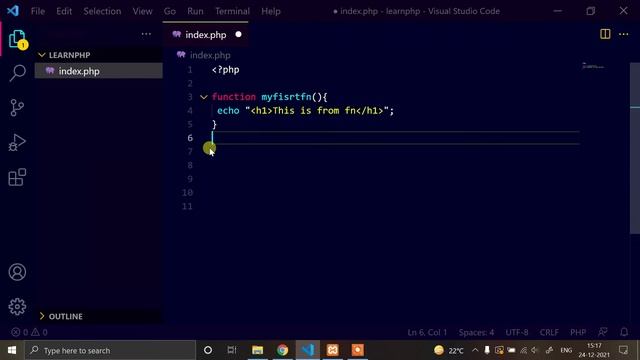Viewport: 640px width, 360px height.
Task: Open Explorer panel Views and More Actions ellipsis
Action: coord(146,34)
